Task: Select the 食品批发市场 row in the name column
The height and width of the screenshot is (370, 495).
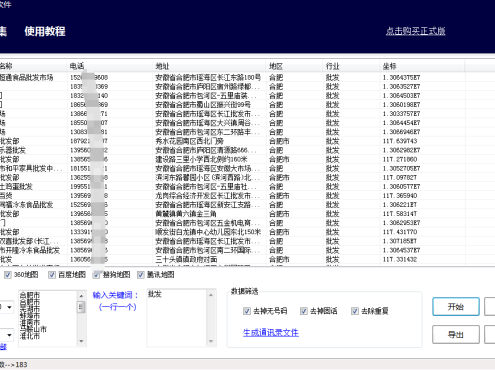Action: coord(27,78)
